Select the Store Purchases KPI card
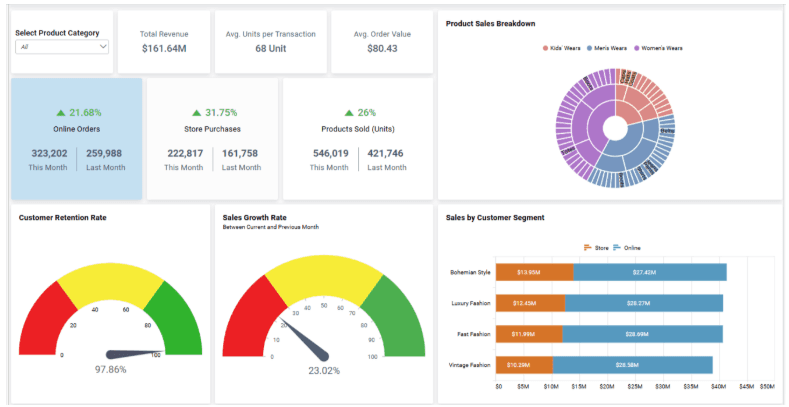Screen dimensions: 789x407 [x=212, y=139]
